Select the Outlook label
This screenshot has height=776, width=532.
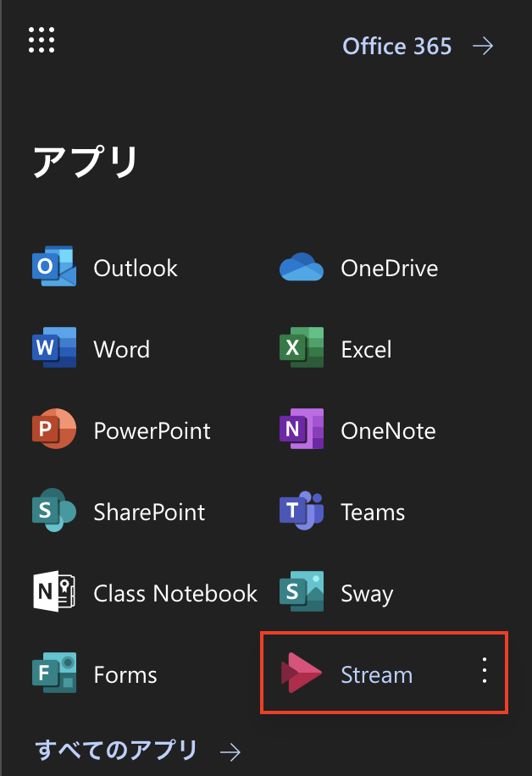(136, 269)
